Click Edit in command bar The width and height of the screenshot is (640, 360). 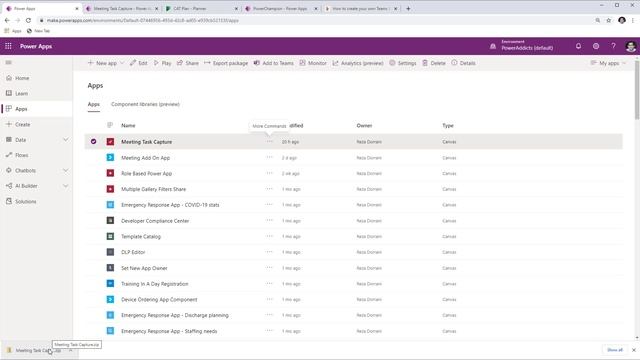[x=139, y=63]
